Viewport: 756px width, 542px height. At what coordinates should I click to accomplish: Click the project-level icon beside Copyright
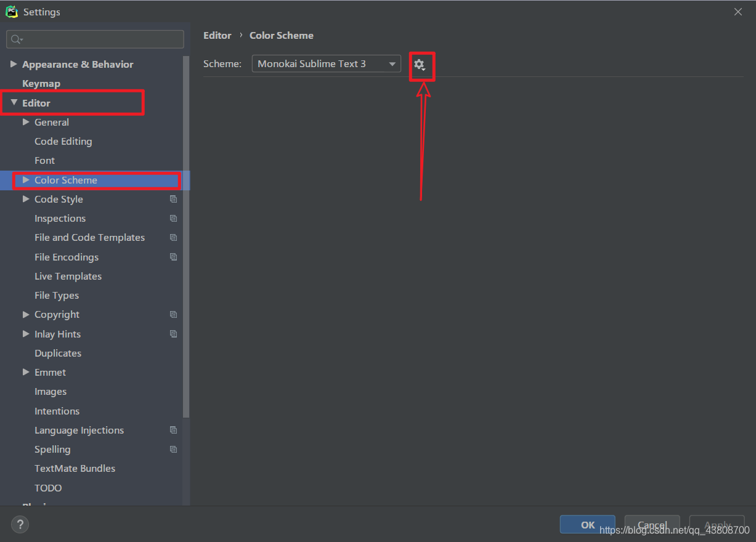point(174,314)
